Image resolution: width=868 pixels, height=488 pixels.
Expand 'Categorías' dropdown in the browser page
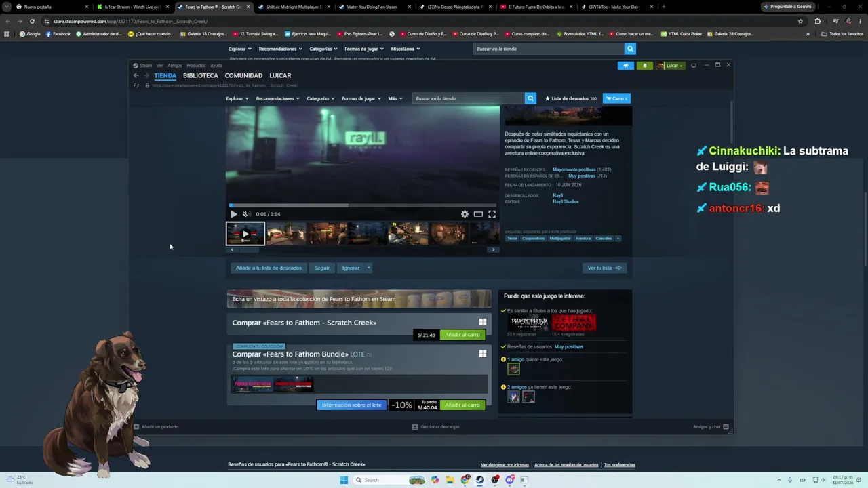click(323, 49)
